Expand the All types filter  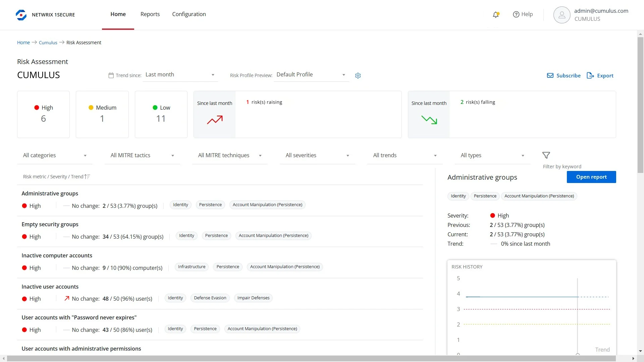(x=492, y=155)
